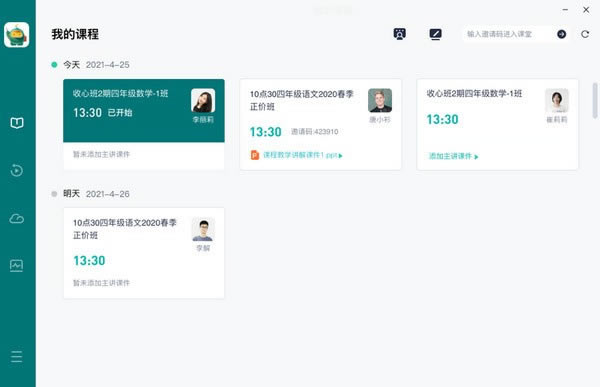This screenshot has height=387, width=600.
Task: Click 13:30 time in tomorrow's card
Action: 89,261
